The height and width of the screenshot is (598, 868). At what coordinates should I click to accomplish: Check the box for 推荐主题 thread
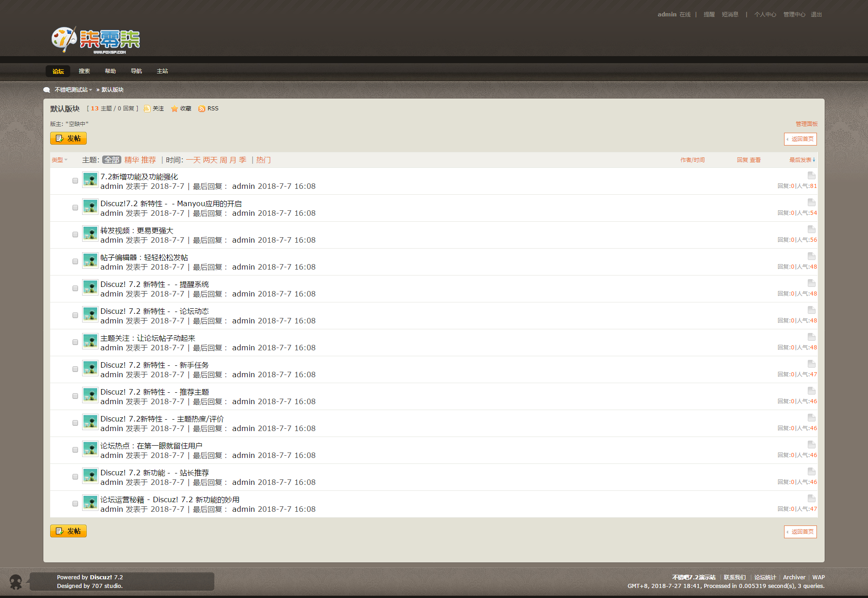[75, 396]
